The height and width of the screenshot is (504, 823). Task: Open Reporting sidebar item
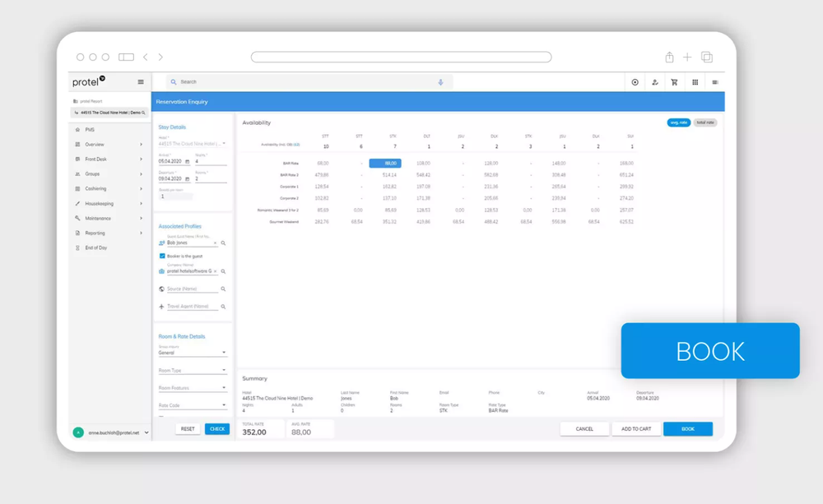pyautogui.click(x=95, y=233)
